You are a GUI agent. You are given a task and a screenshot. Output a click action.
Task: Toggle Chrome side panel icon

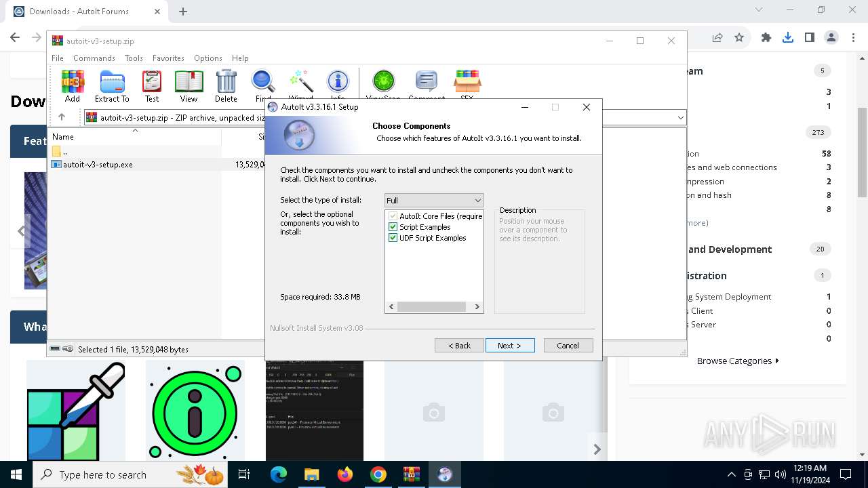click(809, 38)
